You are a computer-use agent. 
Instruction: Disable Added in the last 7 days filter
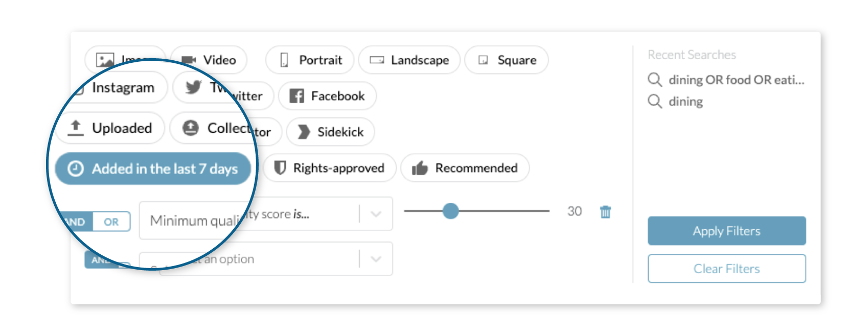click(x=153, y=169)
